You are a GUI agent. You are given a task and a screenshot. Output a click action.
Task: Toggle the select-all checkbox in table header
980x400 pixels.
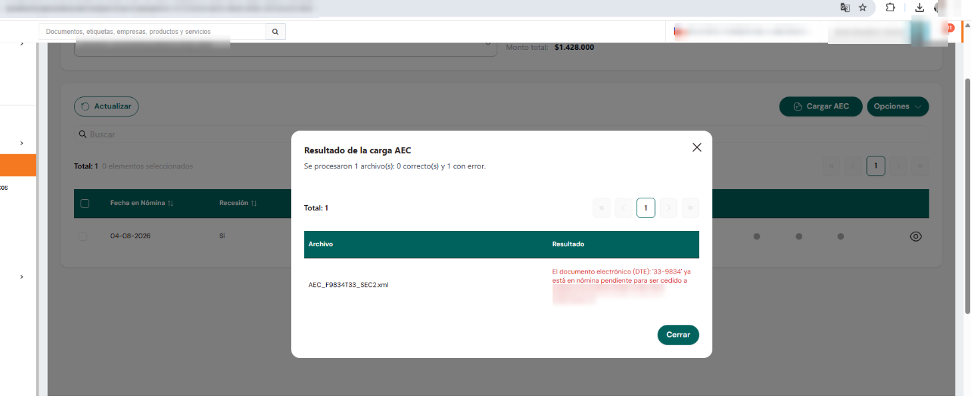pyautogui.click(x=85, y=203)
